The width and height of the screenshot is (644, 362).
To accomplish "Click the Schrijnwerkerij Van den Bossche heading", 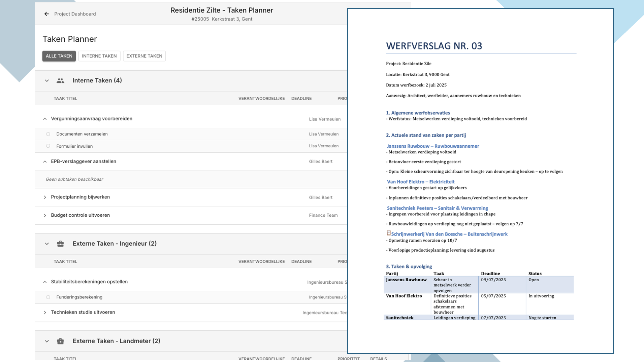I will 449,234.
